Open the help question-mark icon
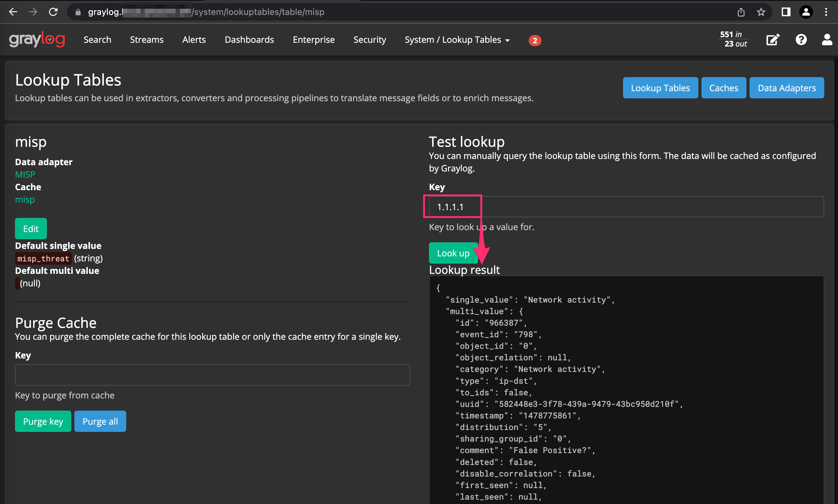 click(x=801, y=39)
